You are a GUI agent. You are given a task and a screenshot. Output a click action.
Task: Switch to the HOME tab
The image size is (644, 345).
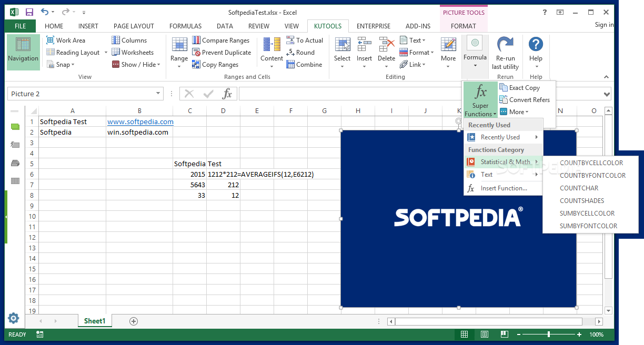tap(54, 26)
